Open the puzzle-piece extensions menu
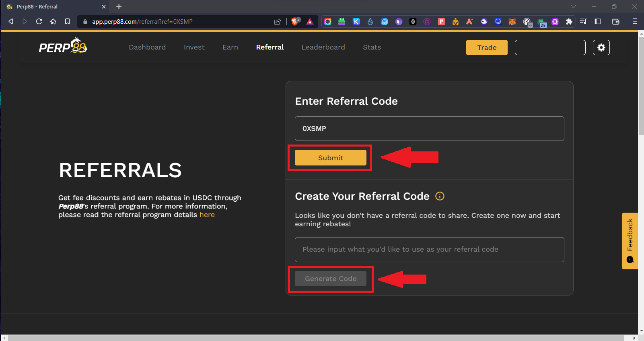 pos(569,22)
